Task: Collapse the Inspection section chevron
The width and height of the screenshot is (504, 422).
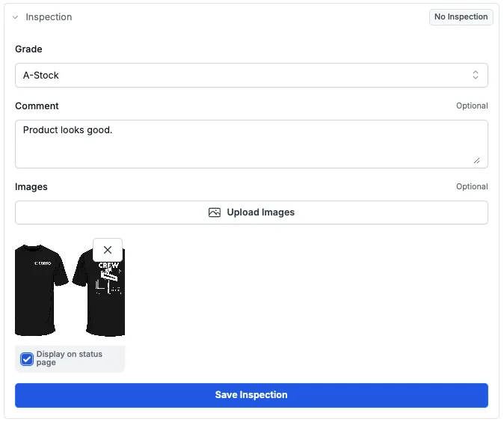Action: [x=15, y=17]
